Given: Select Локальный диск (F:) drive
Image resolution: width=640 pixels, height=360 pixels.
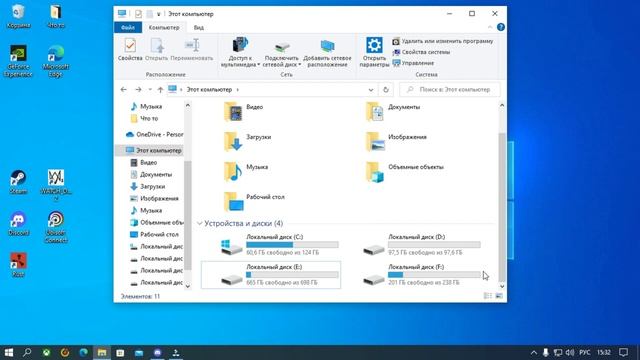Looking at the screenshot, I should pyautogui.click(x=413, y=275).
